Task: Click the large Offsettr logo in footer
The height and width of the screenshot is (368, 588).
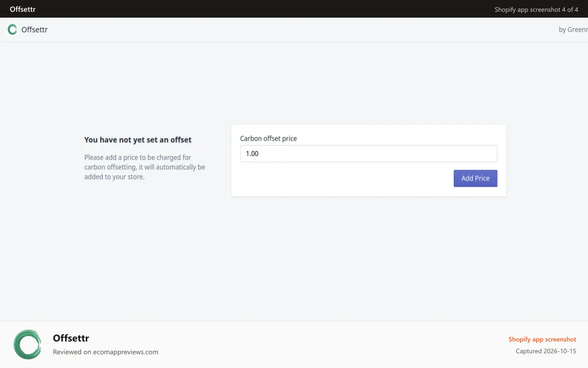Action: pos(27,344)
